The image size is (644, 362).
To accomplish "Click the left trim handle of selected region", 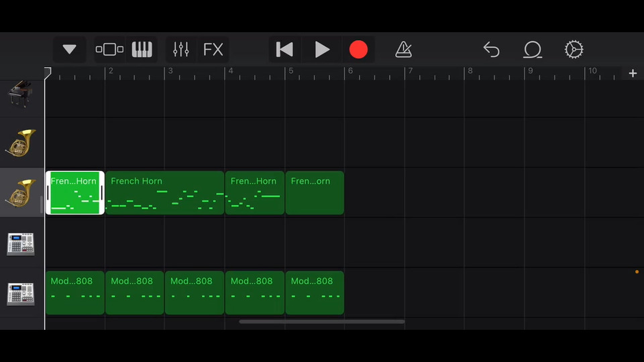I will [48, 193].
